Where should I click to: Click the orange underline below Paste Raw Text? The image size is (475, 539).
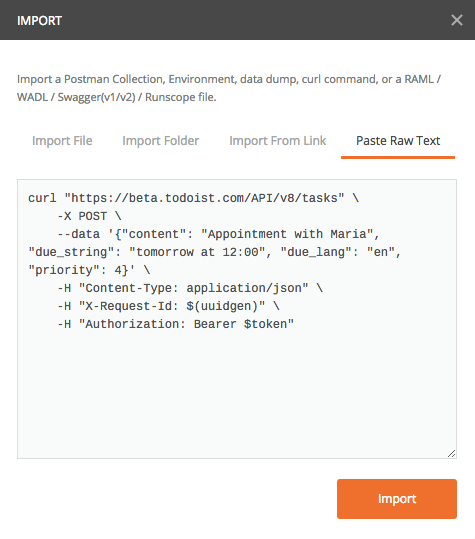coord(398,157)
